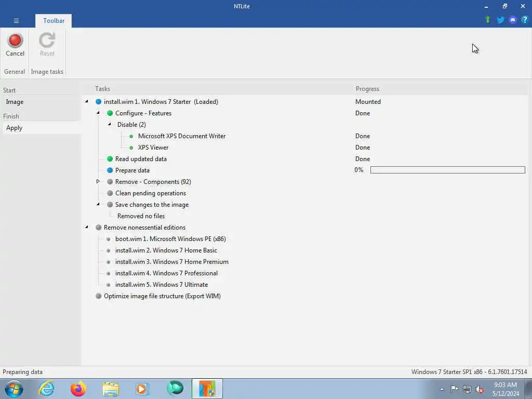
Task: Click green dot beside Microsoft XPS Document Writer
Action: pyautogui.click(x=131, y=137)
